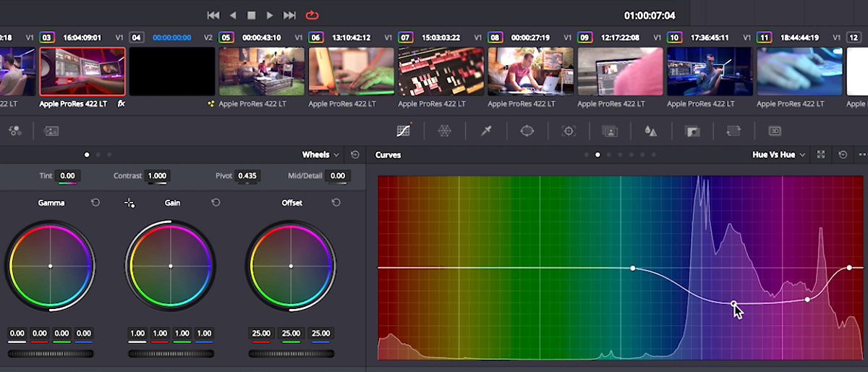Select the third page dot in the Curves palette
This screenshot has width=868, height=372.
[x=609, y=155]
